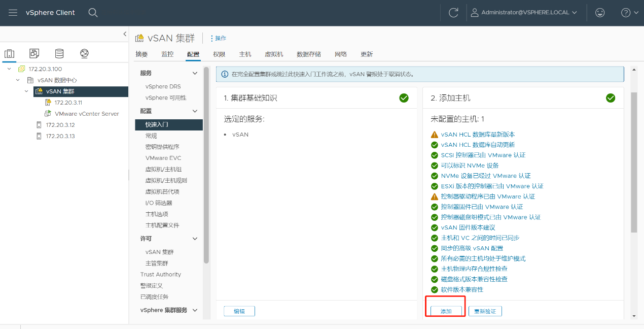Click the info icon in alert banner
This screenshot has height=329, width=644.
coord(225,74)
